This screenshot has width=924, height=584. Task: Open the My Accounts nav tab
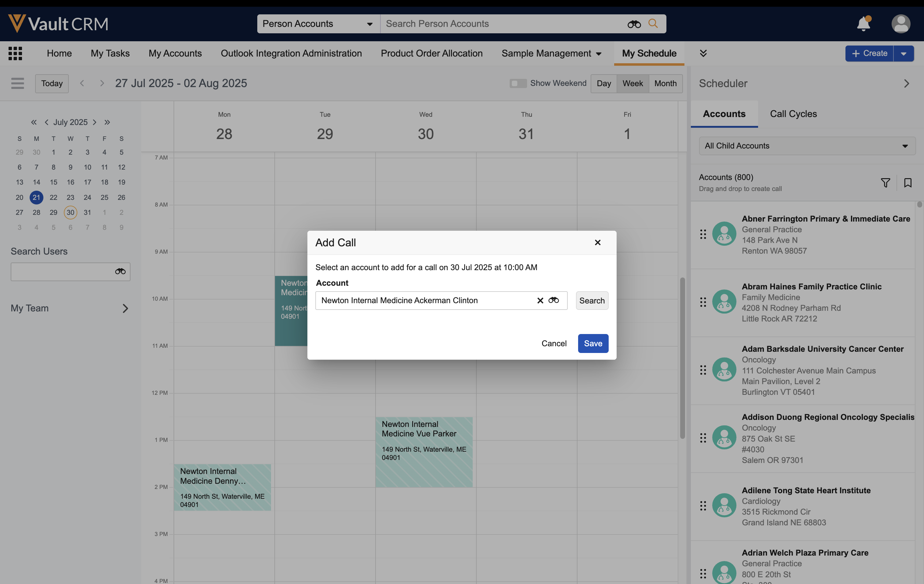pyautogui.click(x=175, y=53)
